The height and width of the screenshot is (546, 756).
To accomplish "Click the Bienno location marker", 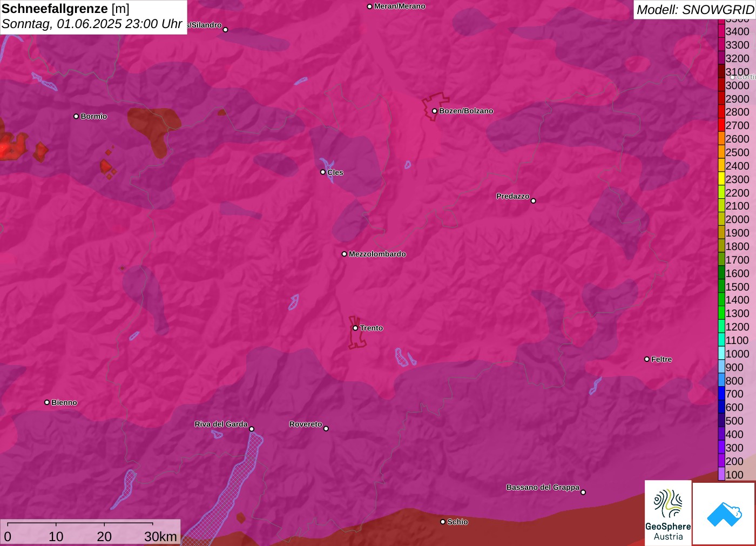I will pos(47,402).
